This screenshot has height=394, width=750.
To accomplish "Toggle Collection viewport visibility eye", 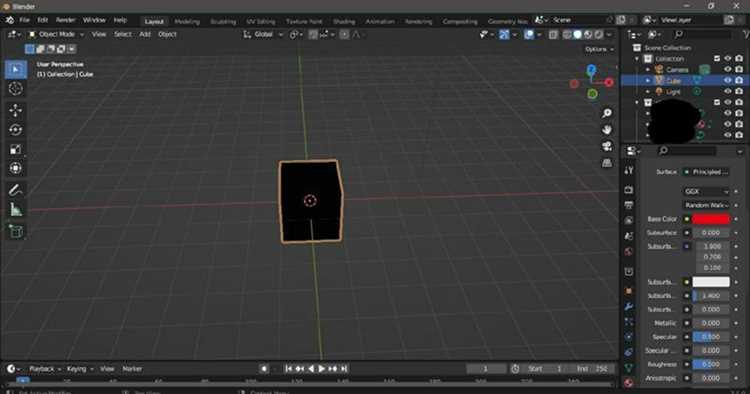I will (x=728, y=58).
